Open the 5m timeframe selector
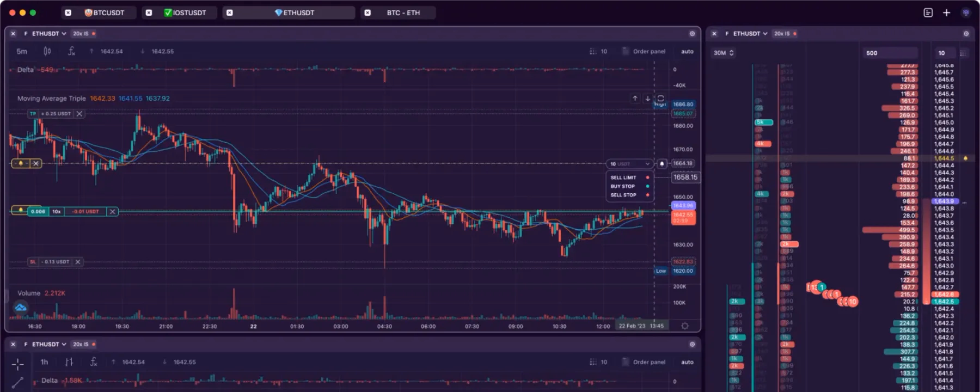 [x=22, y=51]
